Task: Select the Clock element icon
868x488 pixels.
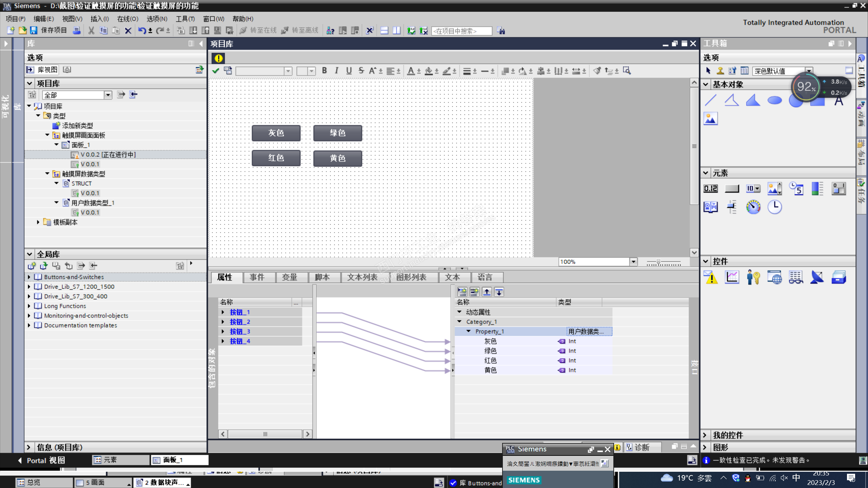Action: point(774,207)
